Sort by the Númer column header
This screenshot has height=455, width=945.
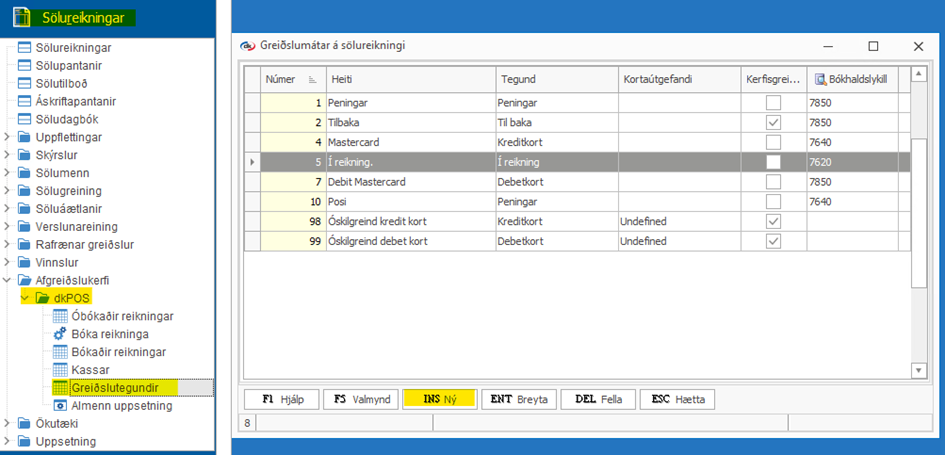click(x=290, y=79)
